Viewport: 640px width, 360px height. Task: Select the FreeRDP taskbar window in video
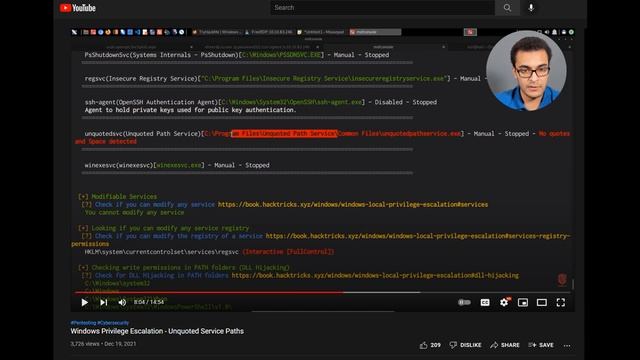coord(269,32)
